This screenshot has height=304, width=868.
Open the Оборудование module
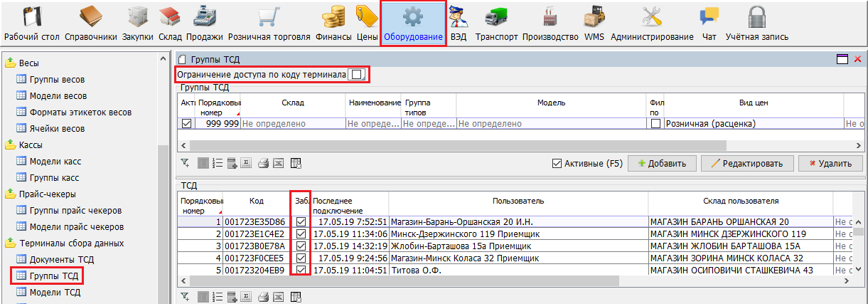pos(412,23)
